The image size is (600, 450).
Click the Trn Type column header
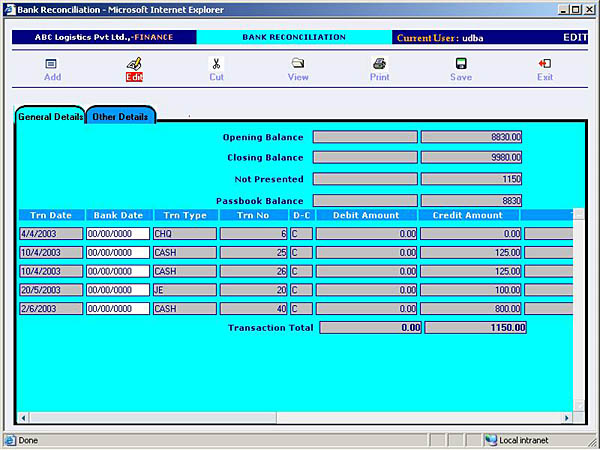[185, 215]
